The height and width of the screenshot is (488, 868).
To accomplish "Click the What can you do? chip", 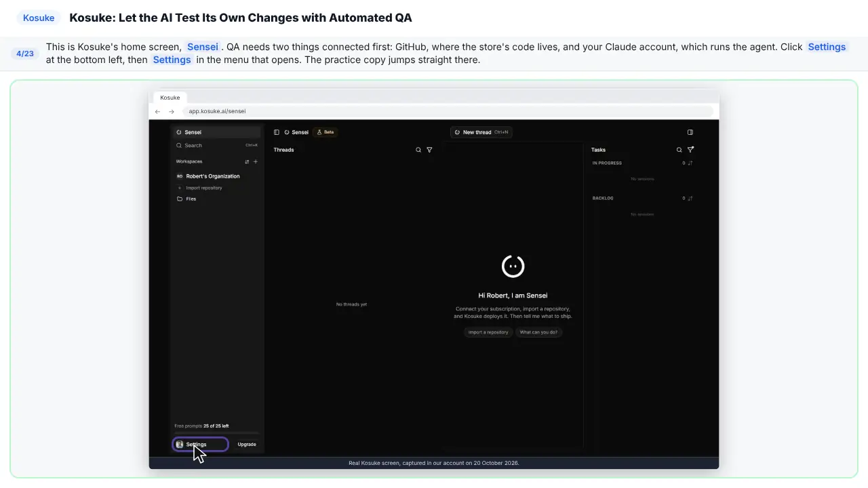I will click(538, 332).
